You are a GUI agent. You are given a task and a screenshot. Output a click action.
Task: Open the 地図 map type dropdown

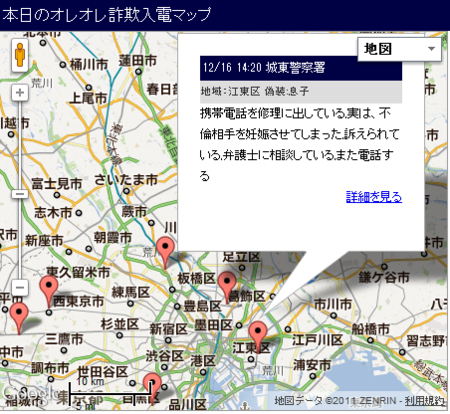[x=399, y=49]
